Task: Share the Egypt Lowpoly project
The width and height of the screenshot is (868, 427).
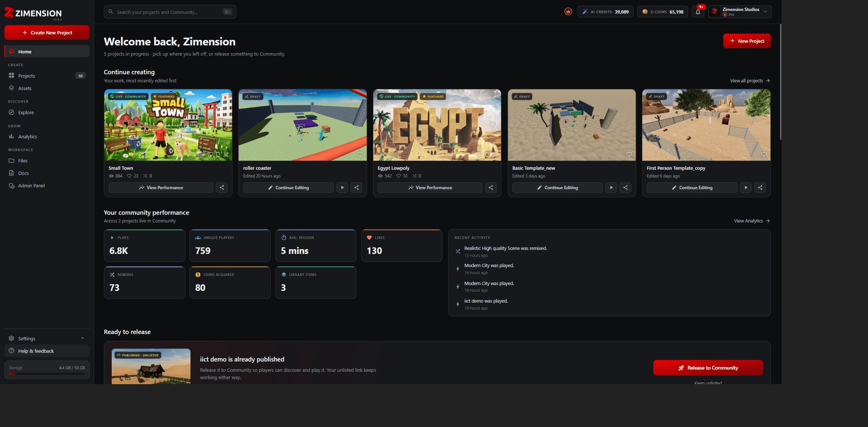Action: point(491,188)
